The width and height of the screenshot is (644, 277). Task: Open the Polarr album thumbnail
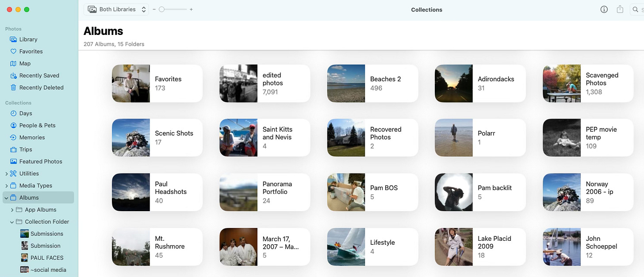454,137
